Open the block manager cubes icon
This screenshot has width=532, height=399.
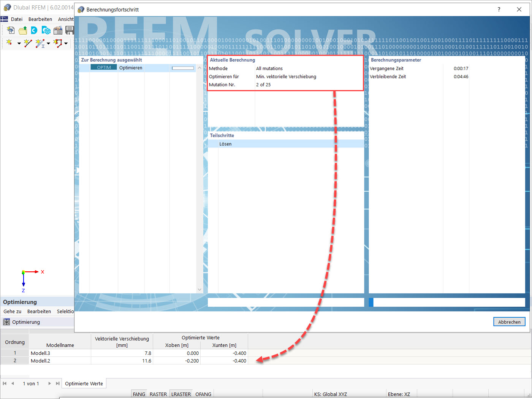coord(46,30)
